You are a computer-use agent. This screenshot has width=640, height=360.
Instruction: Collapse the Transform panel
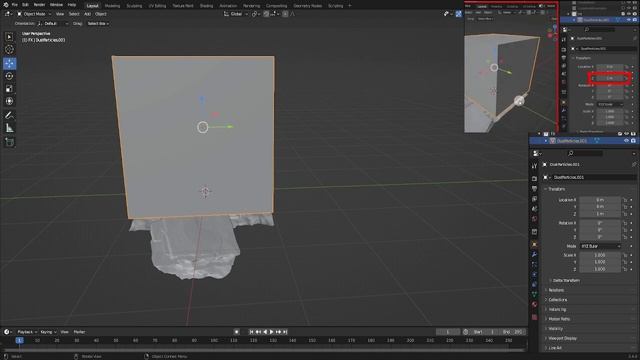click(x=556, y=189)
